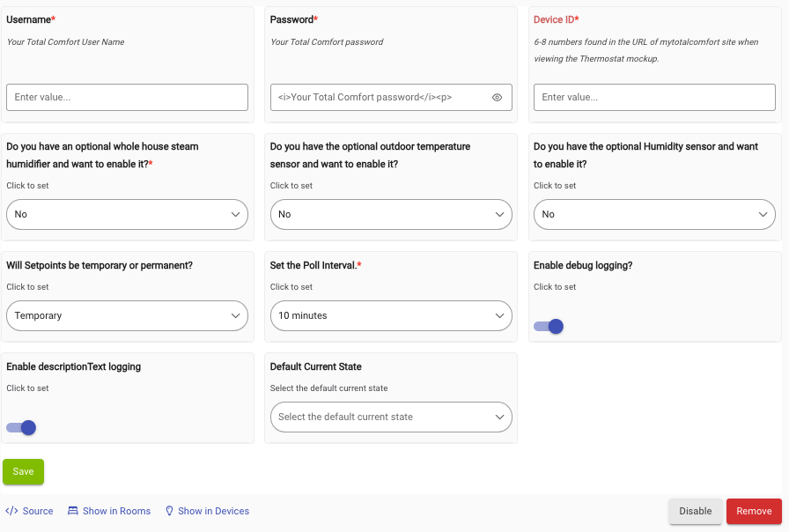
Task: Open the Temporary setpoints dropdown
Action: (x=128, y=315)
